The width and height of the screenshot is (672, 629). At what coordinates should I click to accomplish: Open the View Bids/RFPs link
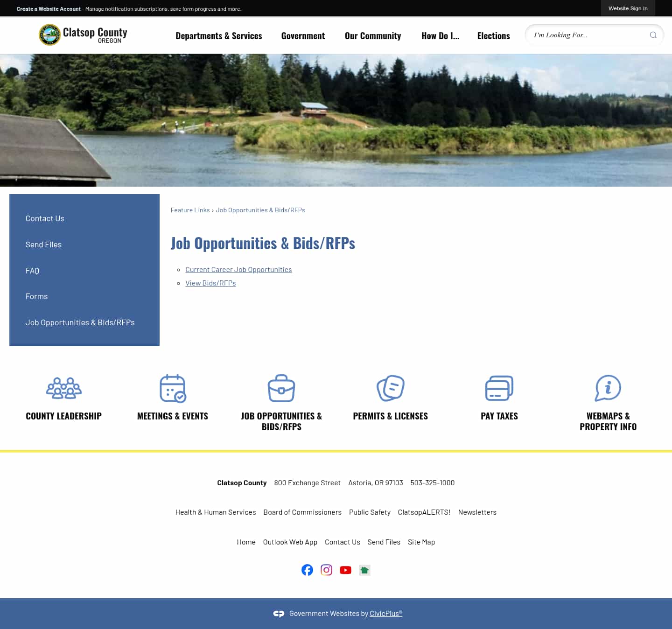(210, 283)
